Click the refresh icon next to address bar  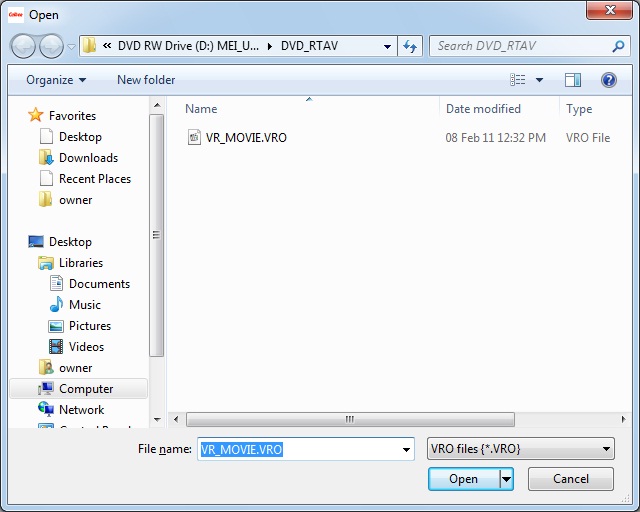[410, 46]
